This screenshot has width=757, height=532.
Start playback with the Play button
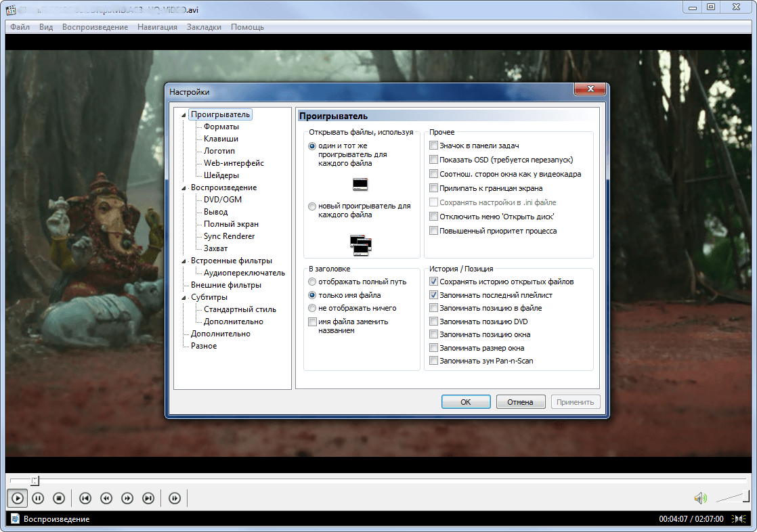18,498
